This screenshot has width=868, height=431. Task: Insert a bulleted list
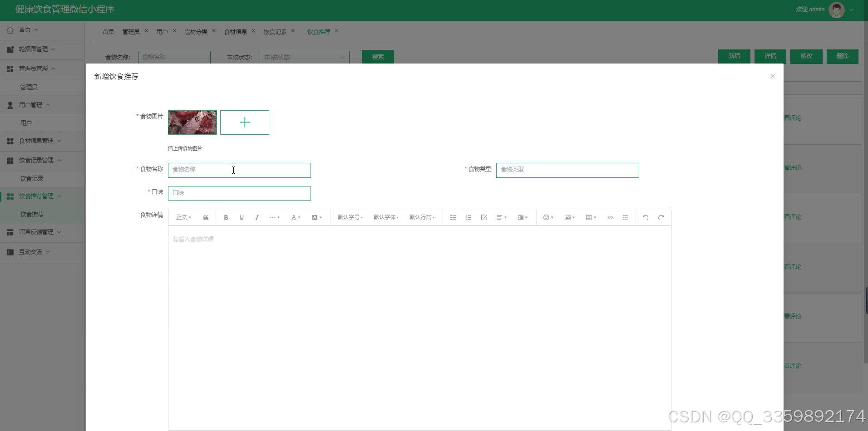(453, 217)
